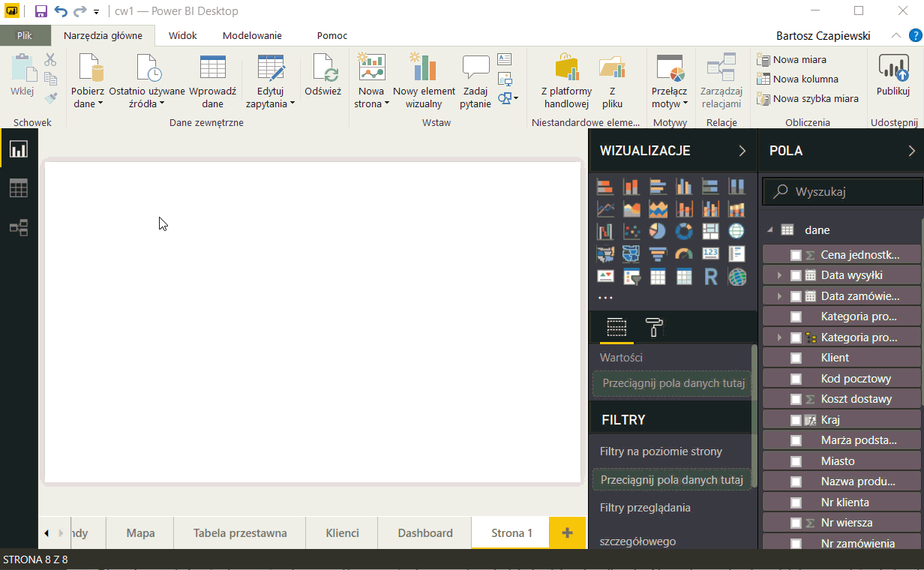This screenshot has width=924, height=570.
Task: Open the Relationships view in sidebar
Action: pyautogui.click(x=19, y=228)
